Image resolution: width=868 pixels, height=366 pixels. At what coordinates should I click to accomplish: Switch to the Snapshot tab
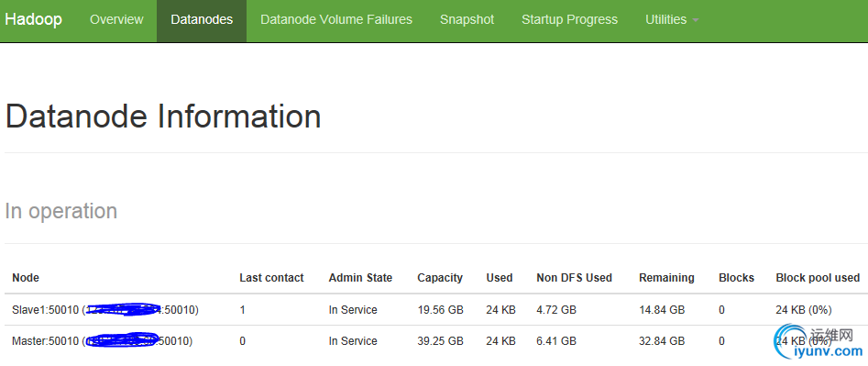tap(467, 19)
